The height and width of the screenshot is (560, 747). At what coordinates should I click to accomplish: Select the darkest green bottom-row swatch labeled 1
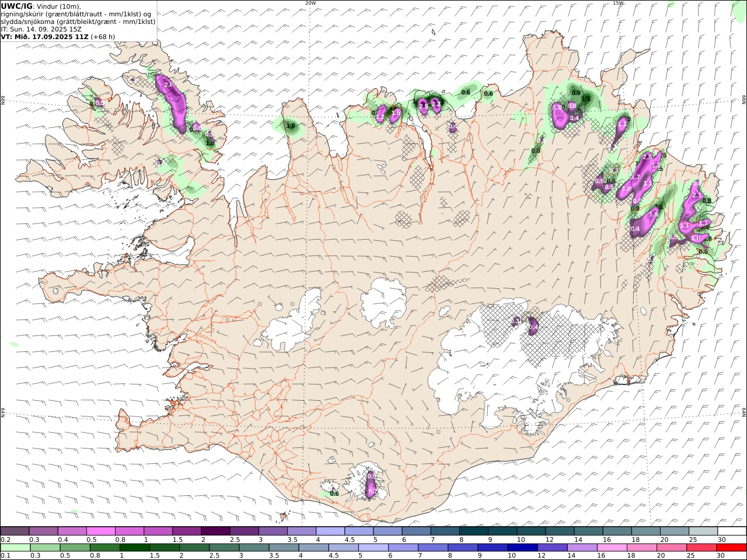(x=135, y=547)
